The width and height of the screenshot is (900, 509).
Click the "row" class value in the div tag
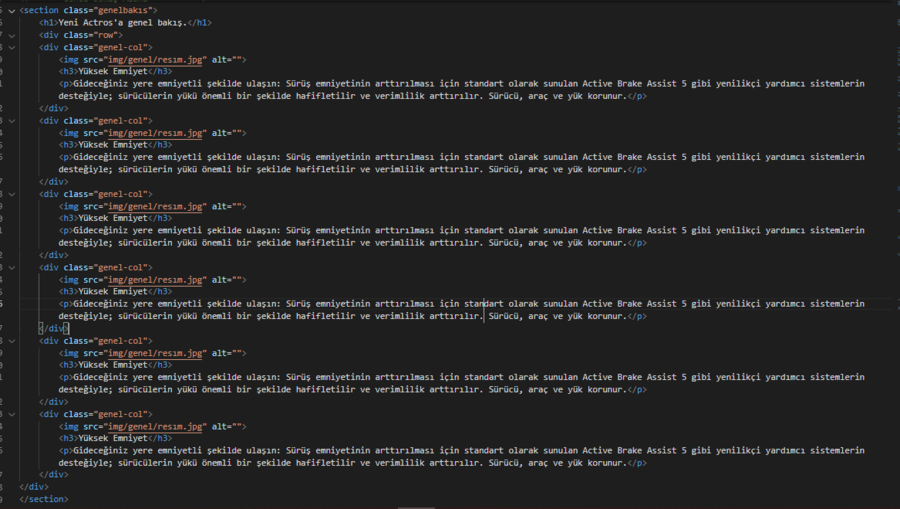pos(106,35)
